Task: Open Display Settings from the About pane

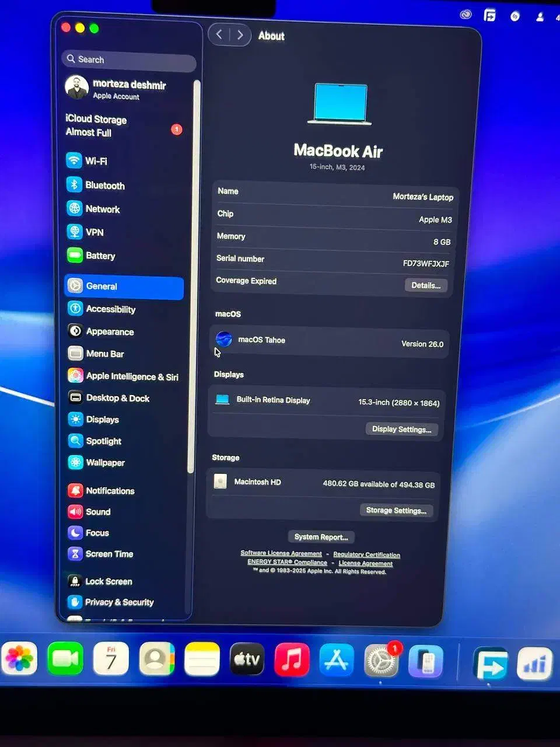Action: coord(401,429)
